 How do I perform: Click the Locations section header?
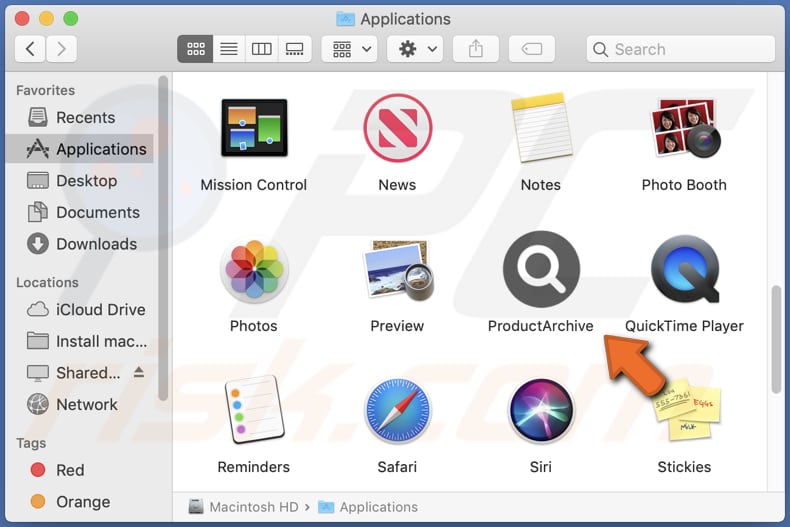point(47,282)
